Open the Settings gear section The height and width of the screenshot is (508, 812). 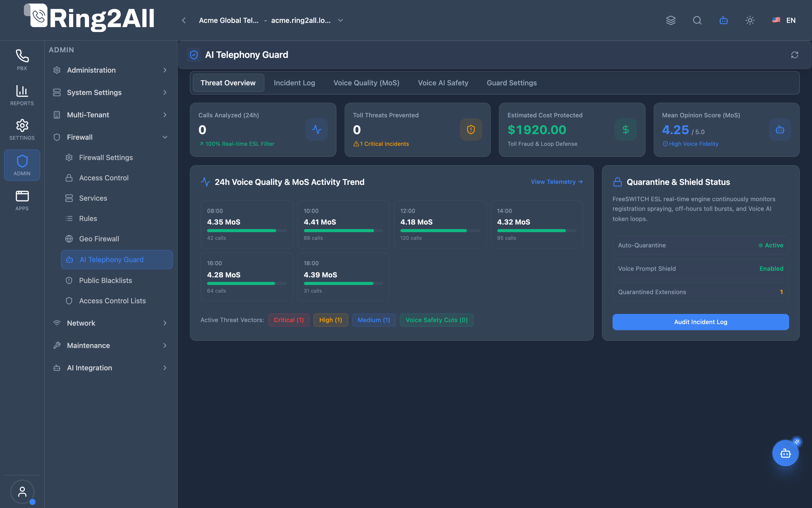pos(22,130)
